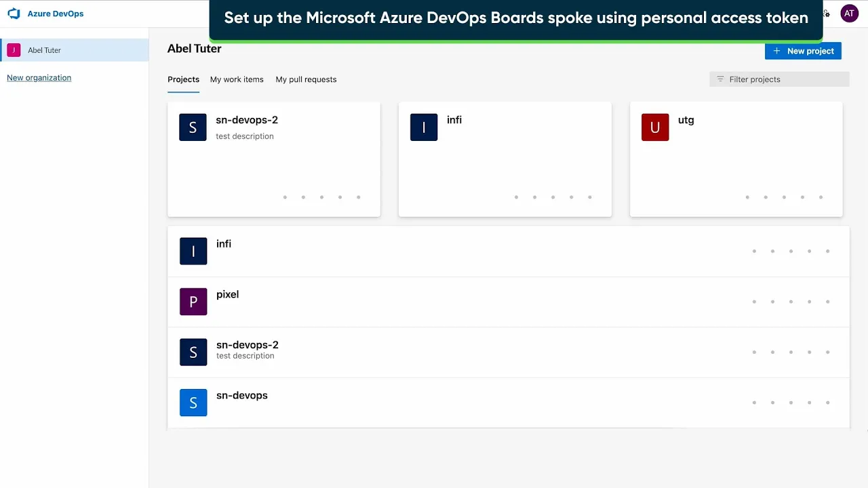
Task: Click the AT avatar in the header
Action: coord(849,13)
